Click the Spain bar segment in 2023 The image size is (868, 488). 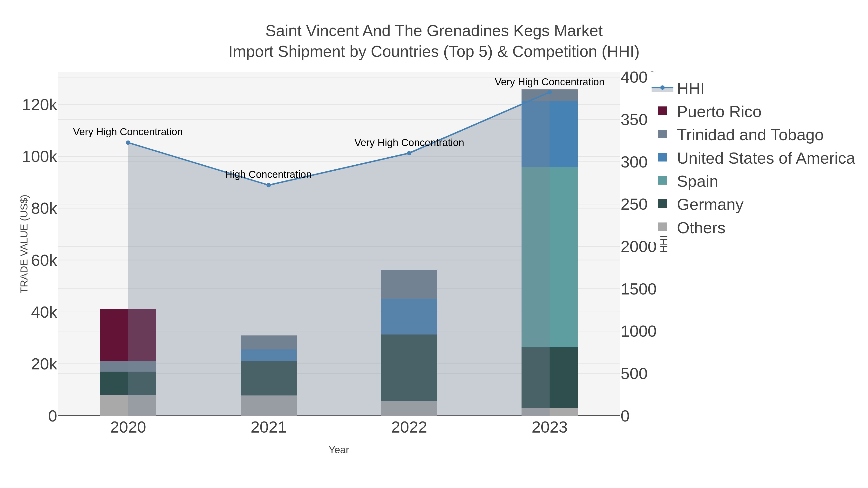tap(549, 257)
